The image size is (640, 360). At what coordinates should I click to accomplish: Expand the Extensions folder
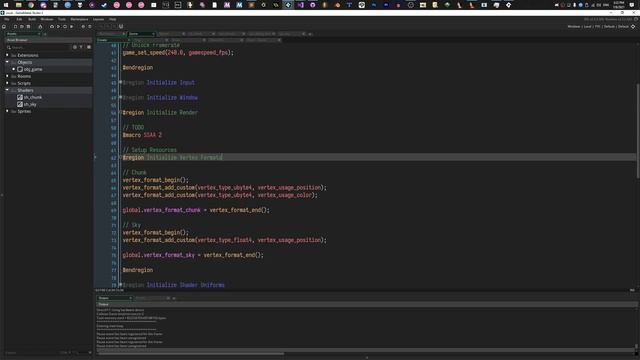click(x=7, y=55)
